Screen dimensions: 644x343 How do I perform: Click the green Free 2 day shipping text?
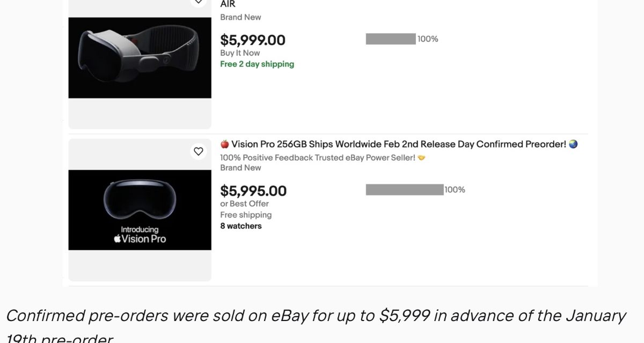pyautogui.click(x=257, y=64)
